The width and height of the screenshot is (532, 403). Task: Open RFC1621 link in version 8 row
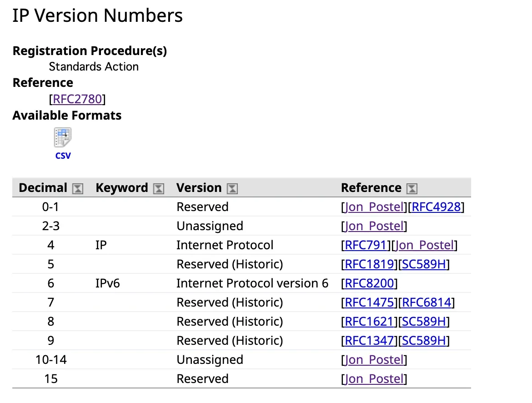point(369,322)
